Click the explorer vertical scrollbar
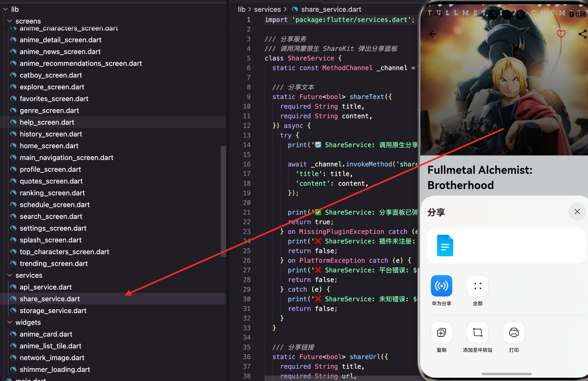The width and height of the screenshot is (588, 381). tap(223, 201)
